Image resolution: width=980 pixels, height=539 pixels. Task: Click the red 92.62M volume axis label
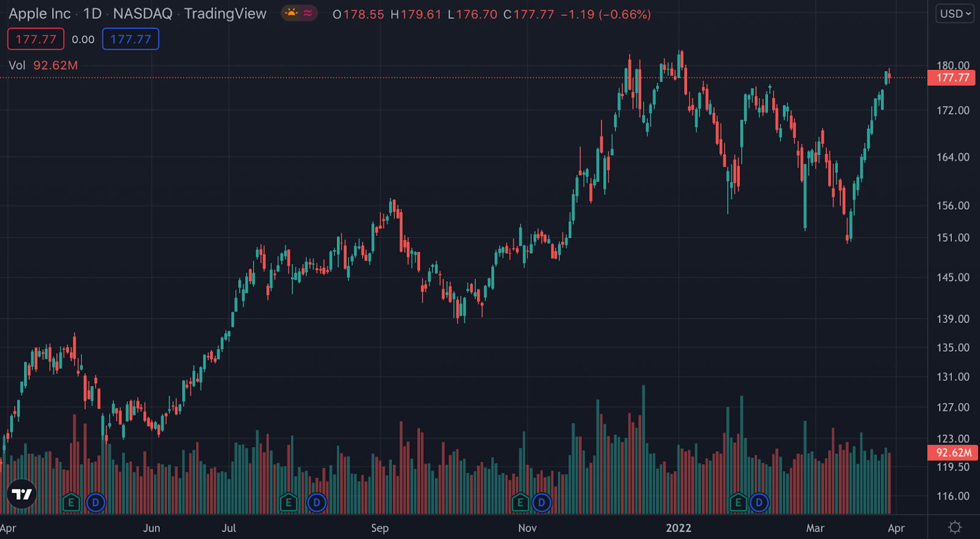[952, 453]
